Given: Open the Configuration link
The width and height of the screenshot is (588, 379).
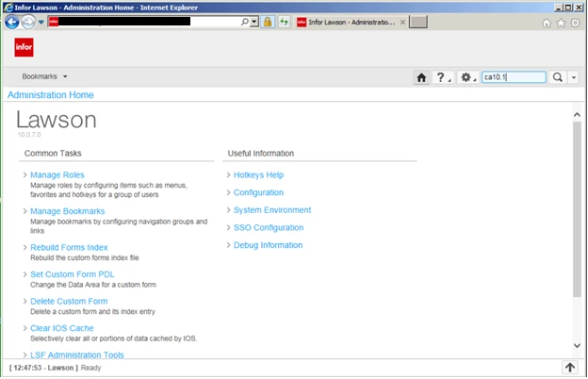Looking at the screenshot, I should (258, 192).
